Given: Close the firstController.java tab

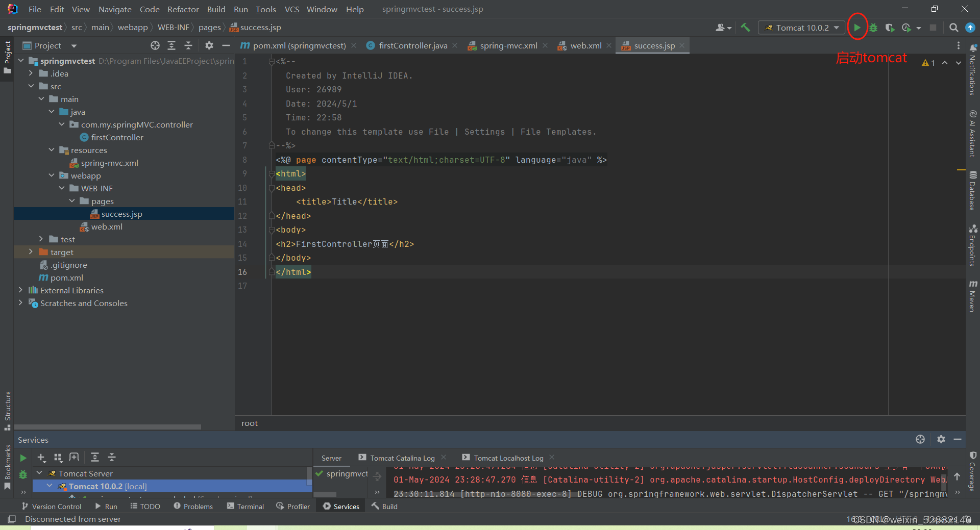Looking at the screenshot, I should click(455, 46).
